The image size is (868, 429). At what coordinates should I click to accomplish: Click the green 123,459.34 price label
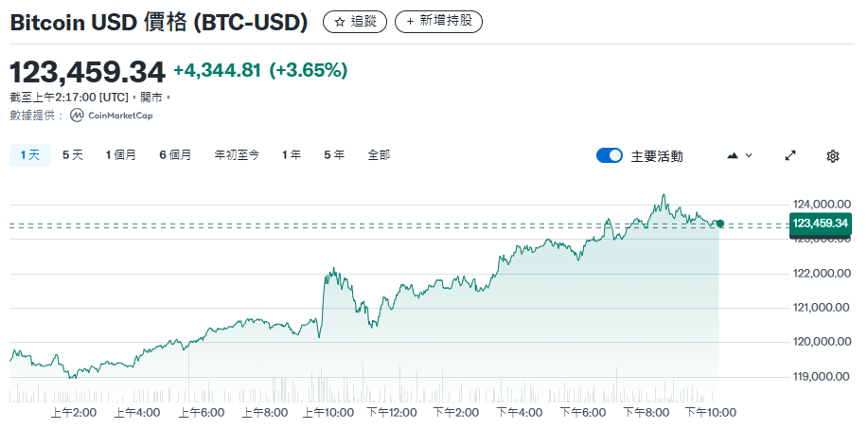(x=821, y=223)
